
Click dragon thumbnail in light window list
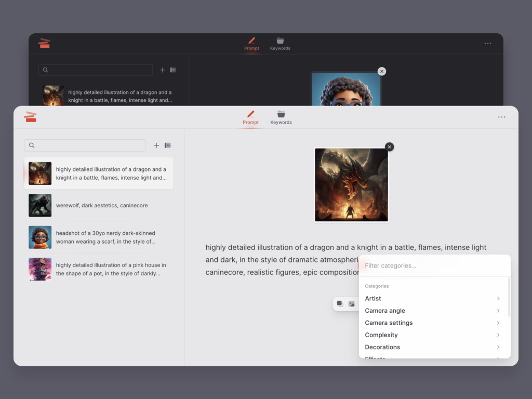(x=40, y=174)
